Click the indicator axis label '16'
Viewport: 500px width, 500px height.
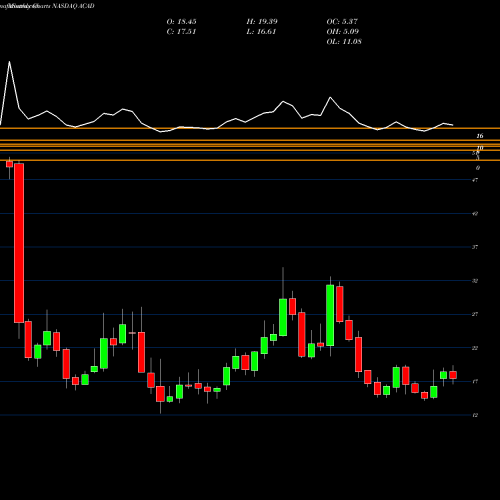tap(480, 136)
